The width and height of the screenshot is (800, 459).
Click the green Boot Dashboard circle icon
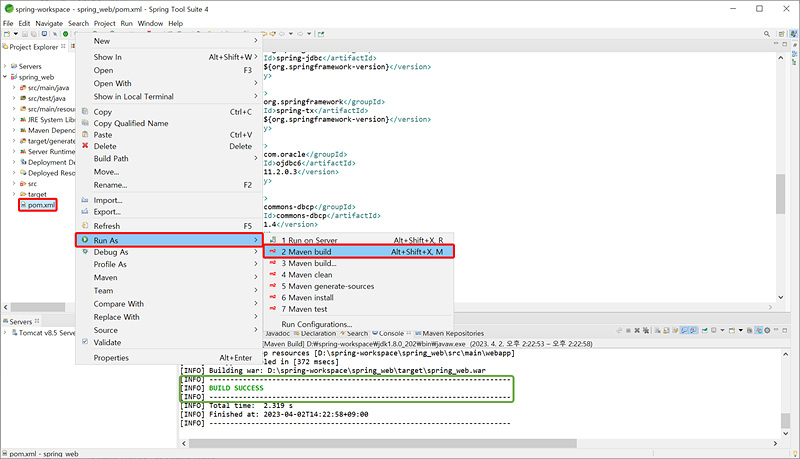[65, 34]
